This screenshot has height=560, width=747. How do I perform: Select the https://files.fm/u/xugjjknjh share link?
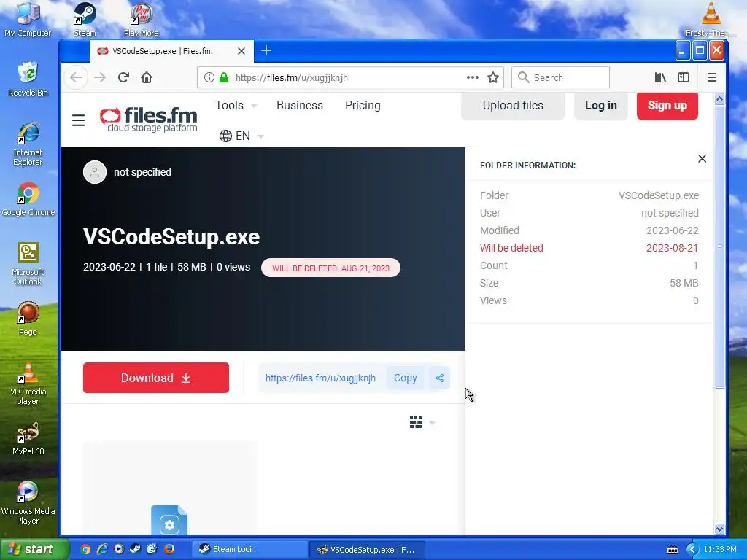coord(321,378)
